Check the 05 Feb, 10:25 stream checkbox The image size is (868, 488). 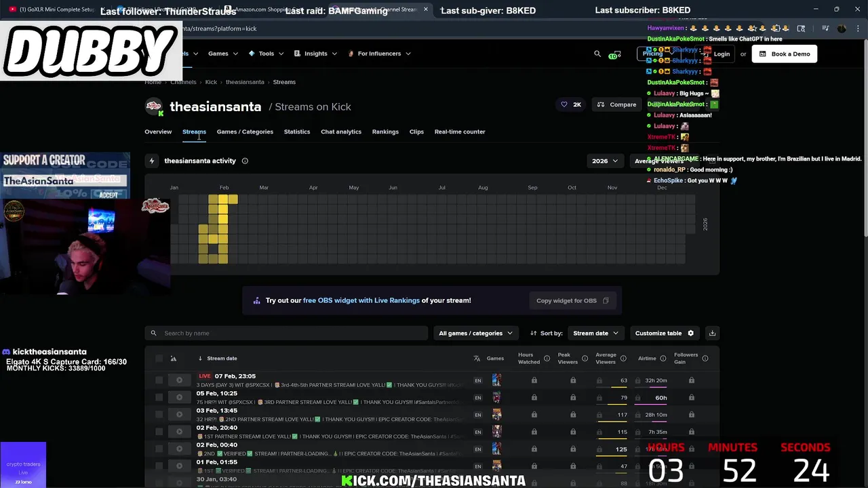[x=159, y=397]
